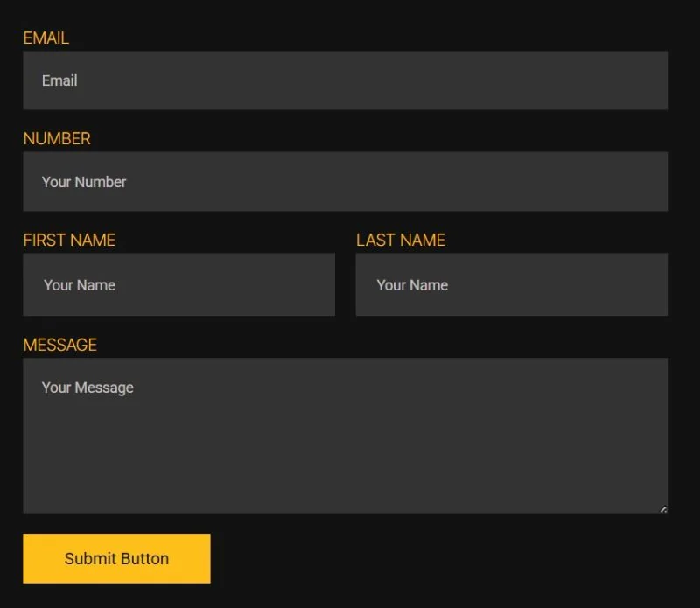Click the yellow Submit Button
The height and width of the screenshot is (608, 700).
coord(116,558)
